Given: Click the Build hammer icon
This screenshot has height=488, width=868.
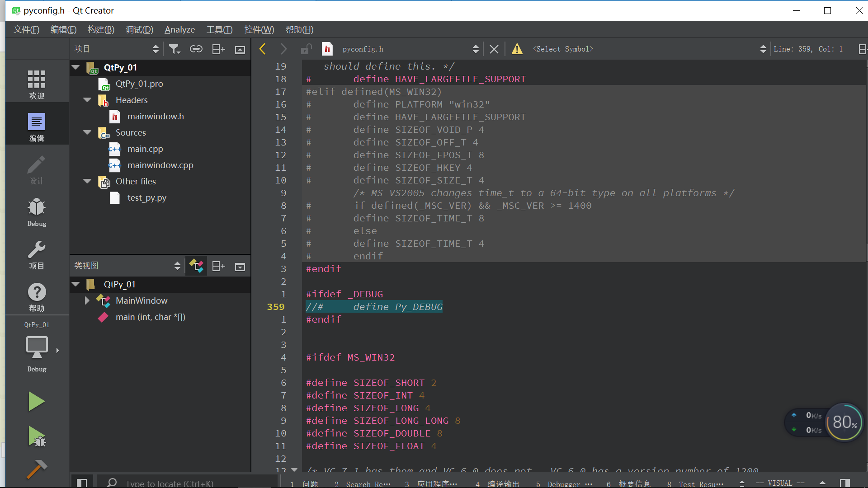Looking at the screenshot, I should point(36,469).
